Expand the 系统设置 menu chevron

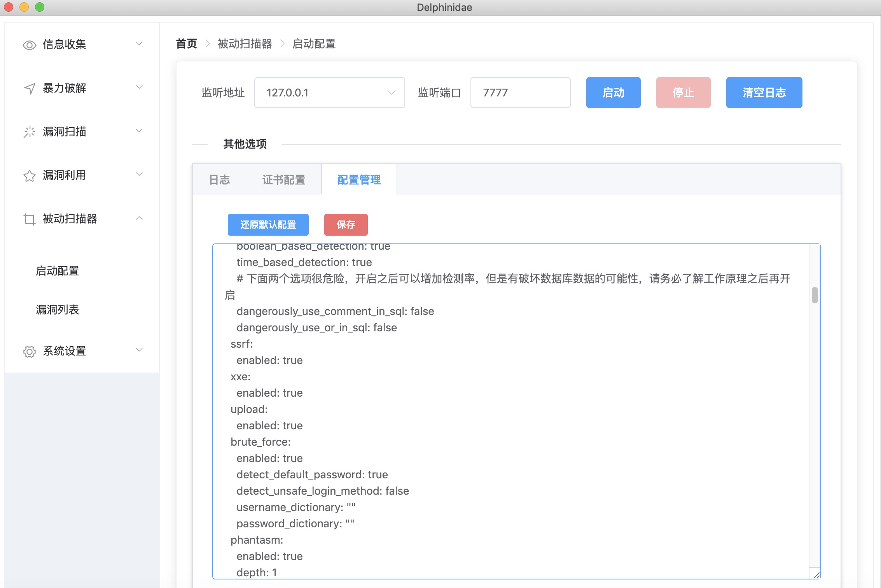139,350
